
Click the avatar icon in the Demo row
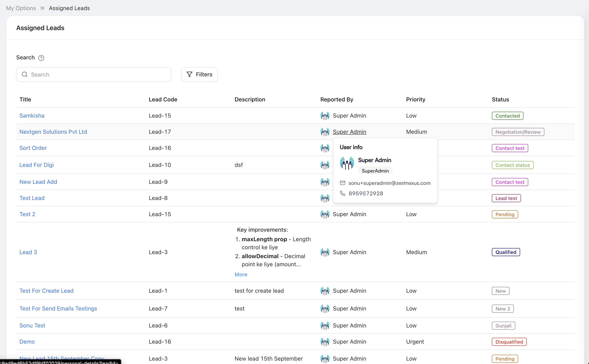click(325, 342)
